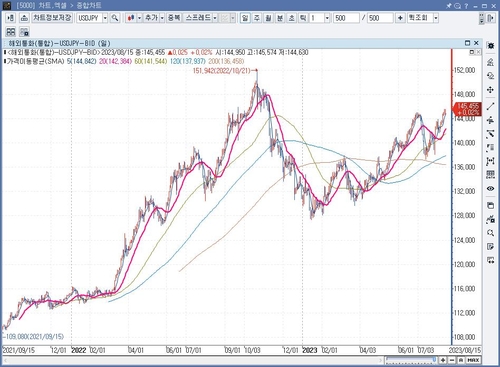Click the first toolbar icon left of chart-info save

[11, 18]
